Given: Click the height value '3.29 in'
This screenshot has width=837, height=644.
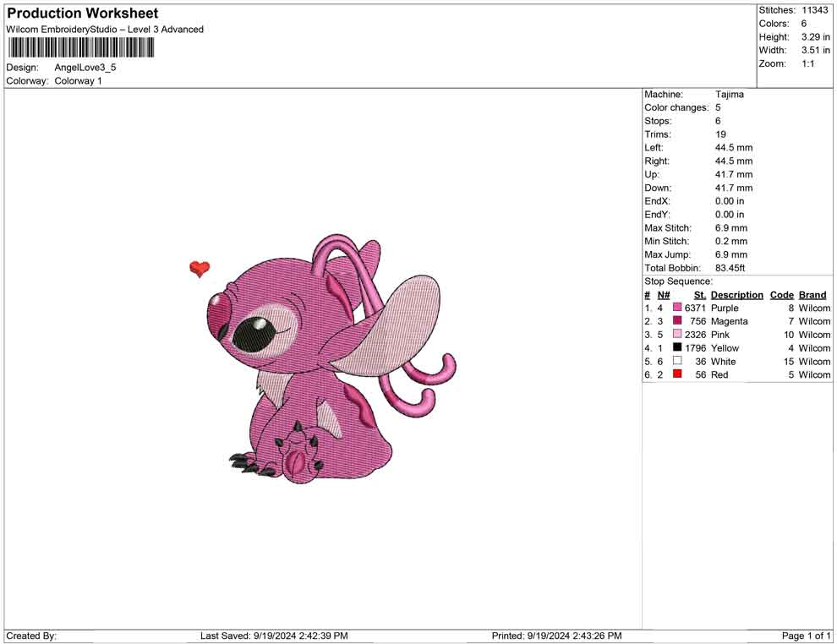Looking at the screenshot, I should (x=816, y=37).
